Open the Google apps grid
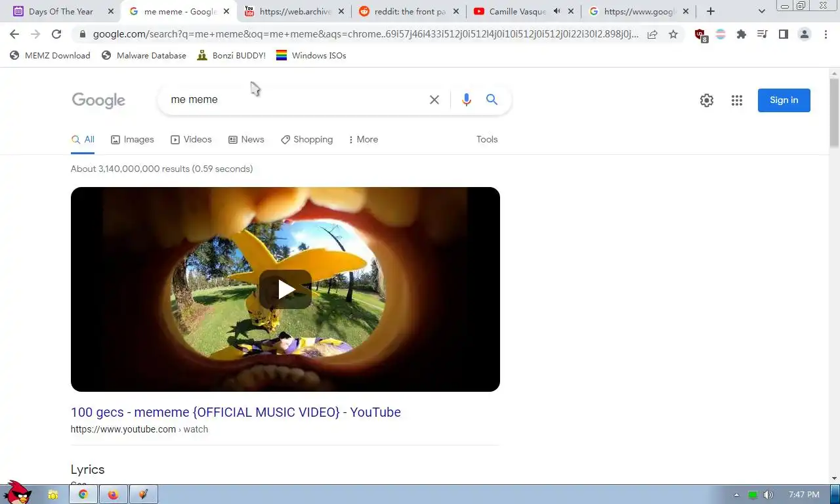Image resolution: width=840 pixels, height=504 pixels. (737, 100)
